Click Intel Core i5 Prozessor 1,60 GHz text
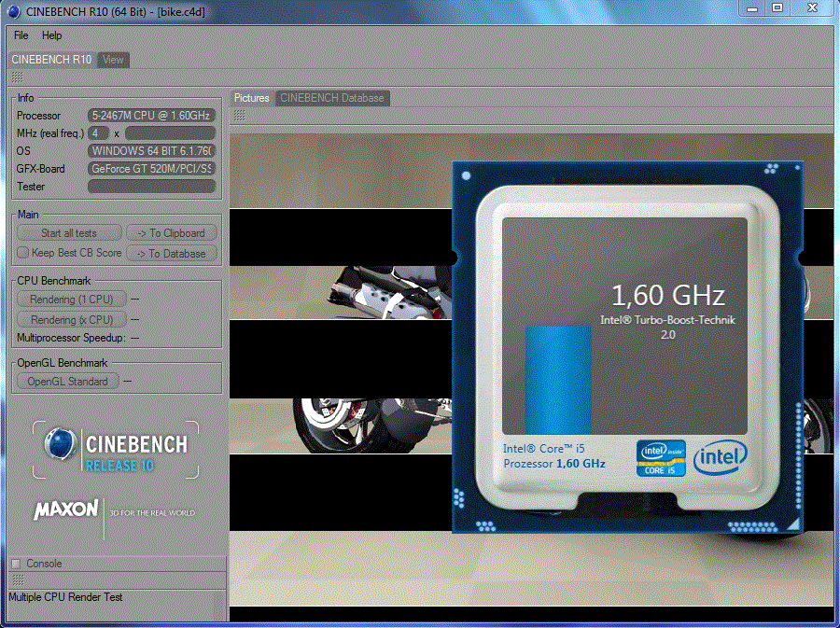Image resolution: width=840 pixels, height=628 pixels. coord(553,456)
